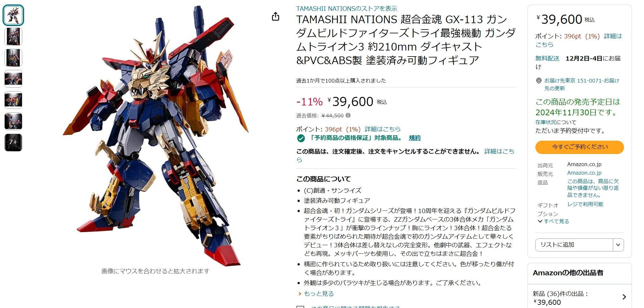This screenshot has width=644, height=308.
Task: Click 今すぐご予約ください pre-order button
Action: pyautogui.click(x=580, y=147)
